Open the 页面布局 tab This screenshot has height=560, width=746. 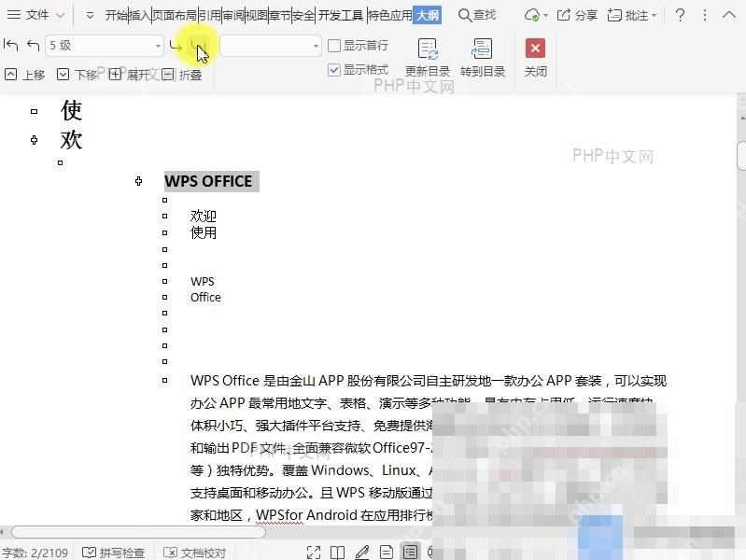point(175,15)
